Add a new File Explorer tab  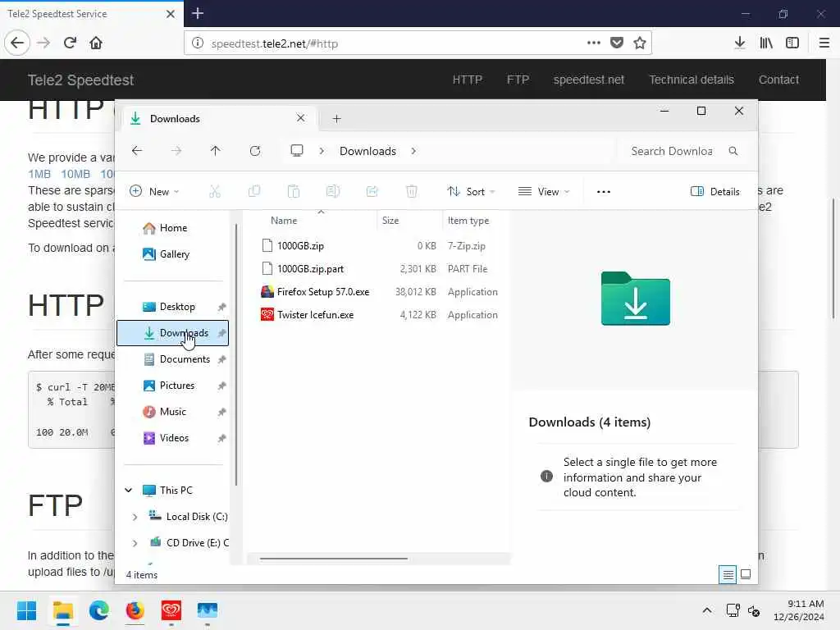(x=336, y=118)
